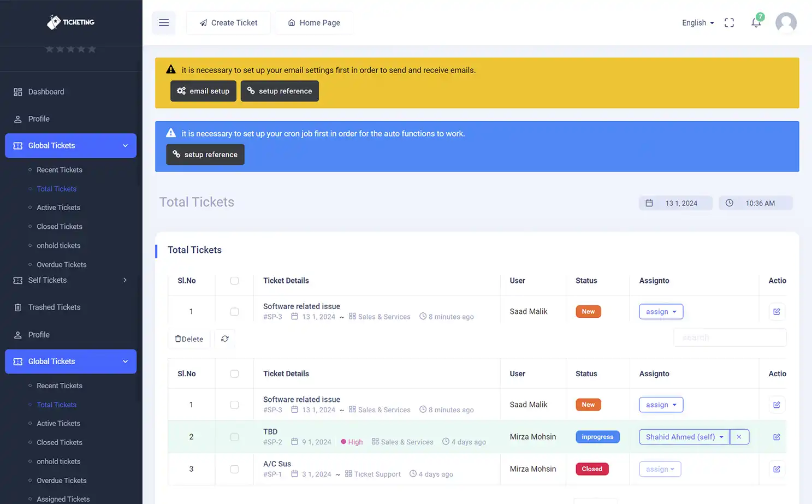
Task: Open Dashboard from the sidebar
Action: pos(46,92)
